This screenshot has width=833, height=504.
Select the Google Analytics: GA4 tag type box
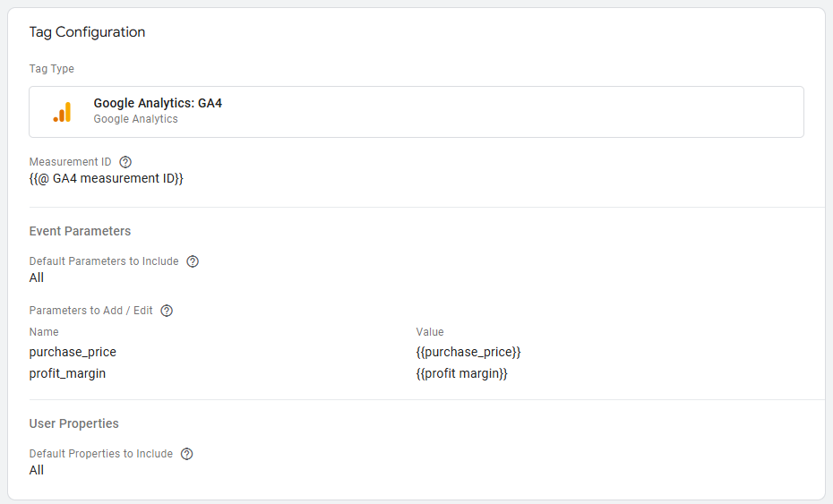(x=416, y=112)
